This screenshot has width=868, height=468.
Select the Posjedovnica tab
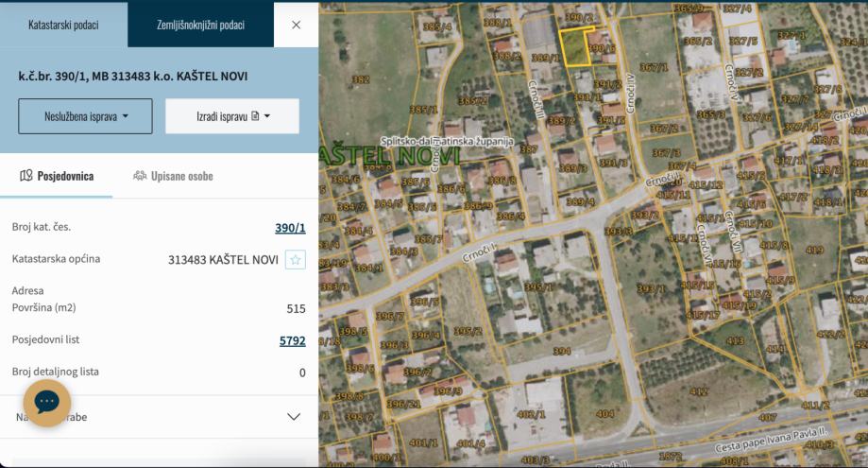(57, 176)
